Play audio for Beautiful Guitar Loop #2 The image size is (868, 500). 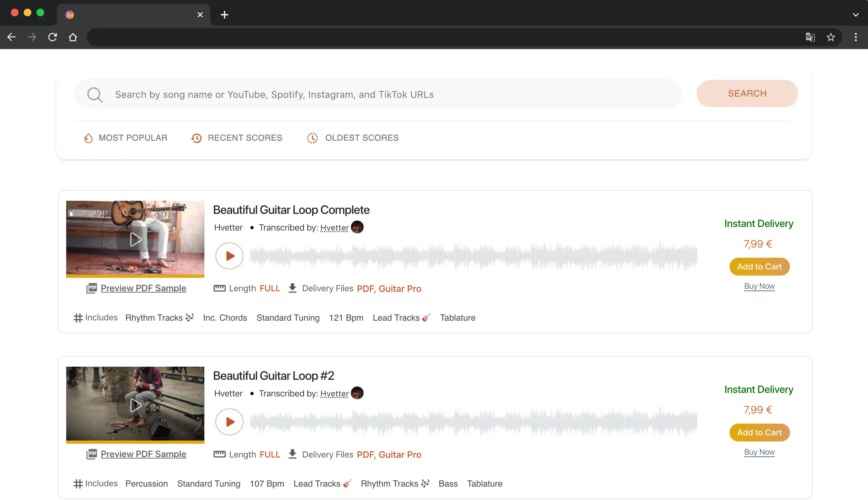click(229, 422)
